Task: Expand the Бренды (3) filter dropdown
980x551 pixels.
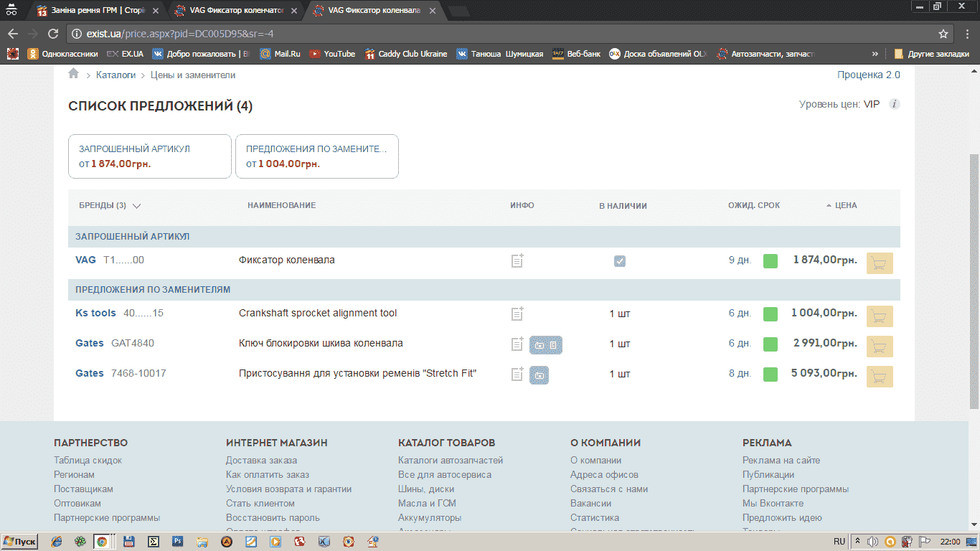Action: tap(110, 205)
